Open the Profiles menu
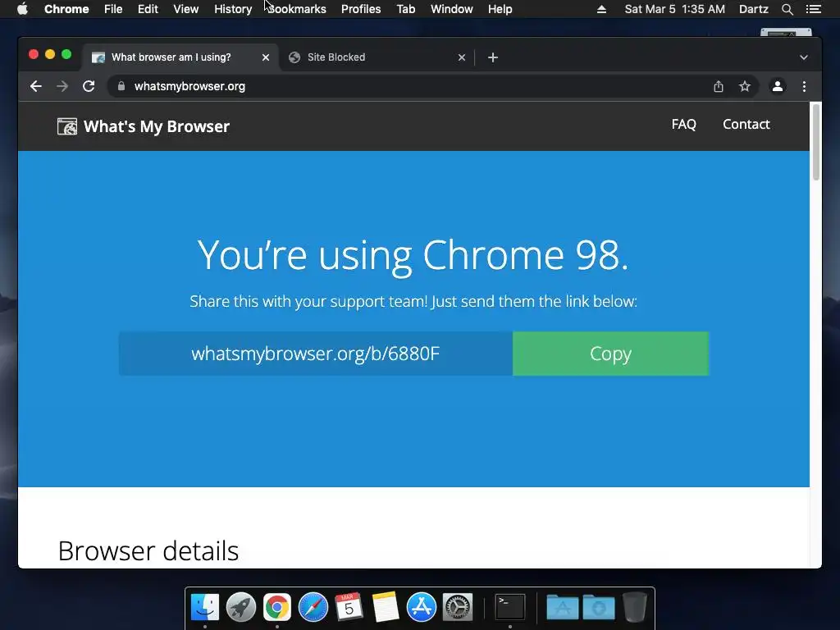This screenshot has width=840, height=630. pos(361,9)
